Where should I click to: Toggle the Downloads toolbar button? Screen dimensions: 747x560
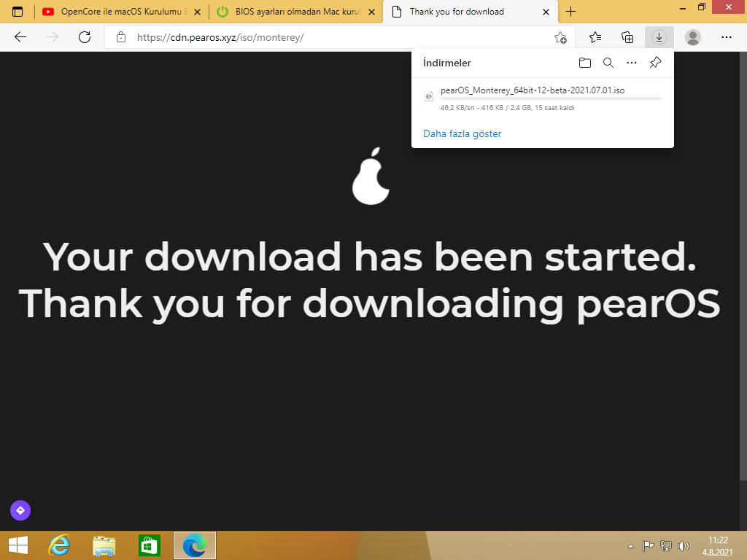(659, 37)
